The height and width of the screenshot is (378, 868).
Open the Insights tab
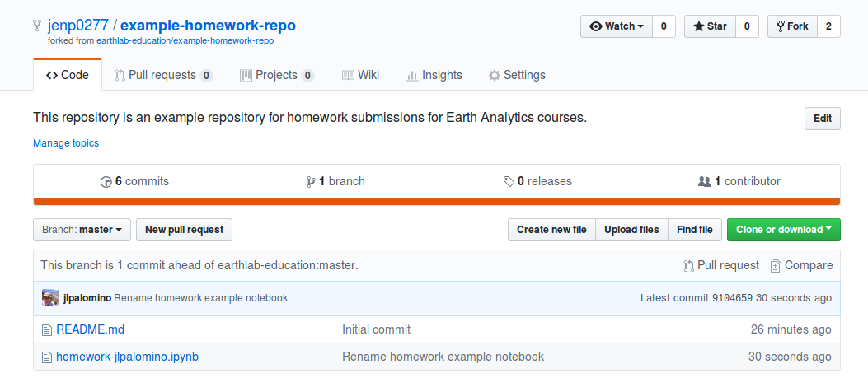[x=434, y=75]
